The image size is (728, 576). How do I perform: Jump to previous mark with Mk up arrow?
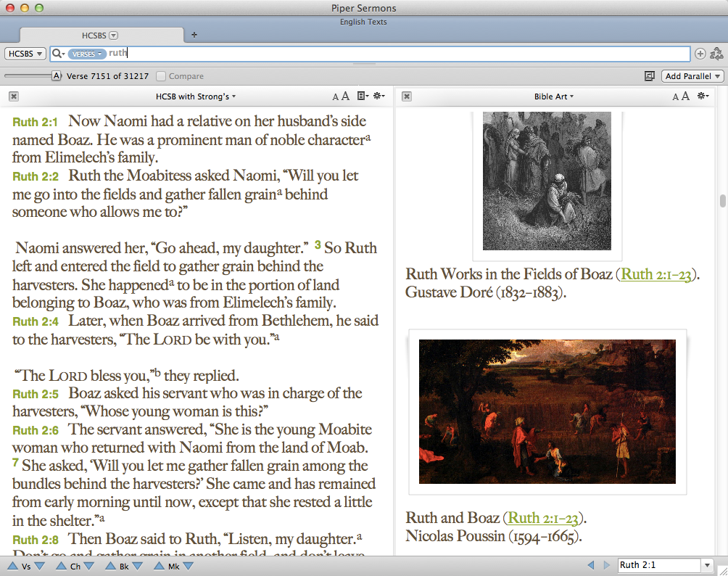[x=160, y=566]
